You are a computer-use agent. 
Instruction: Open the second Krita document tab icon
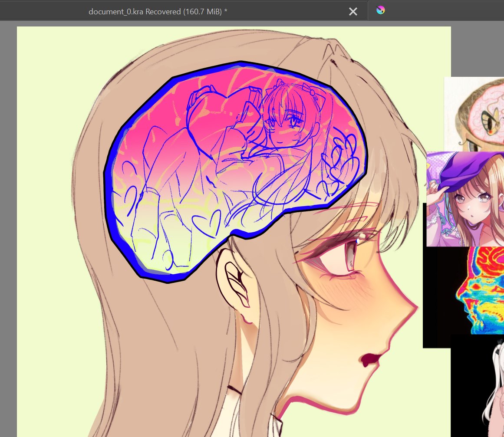point(381,10)
